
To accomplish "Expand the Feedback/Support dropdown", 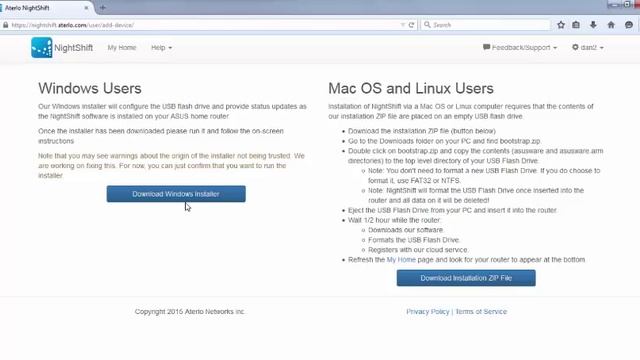I will (520, 48).
